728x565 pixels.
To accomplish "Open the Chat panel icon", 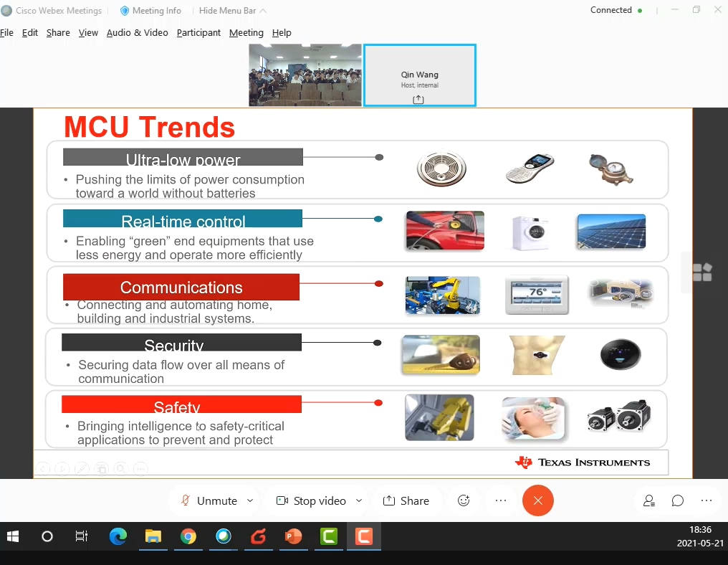I will (x=678, y=500).
